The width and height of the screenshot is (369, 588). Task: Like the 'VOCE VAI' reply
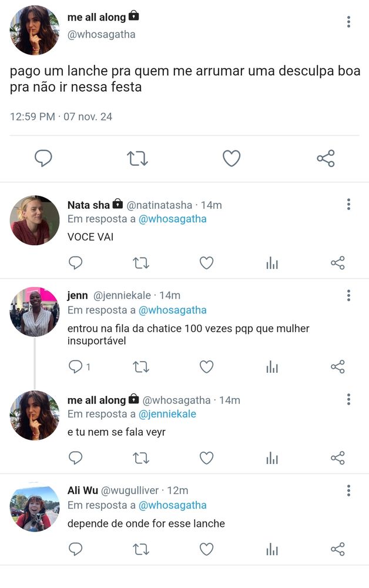click(x=206, y=263)
